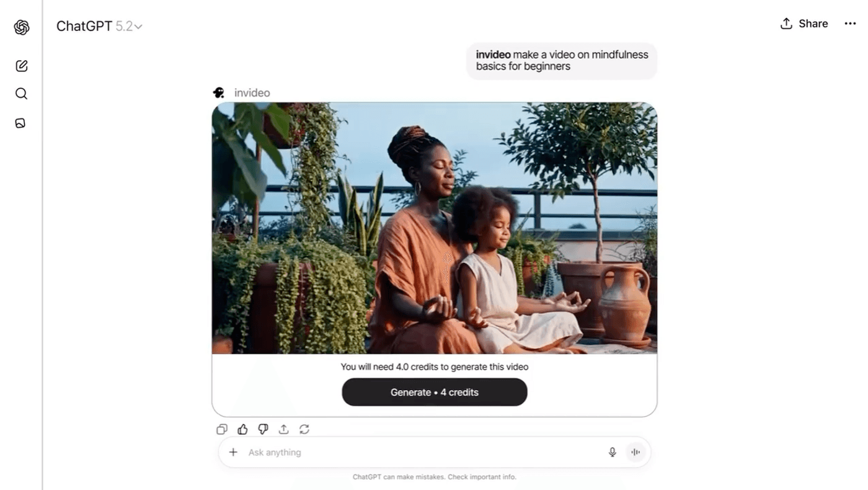868x490 pixels.
Task: Open the mindfulness video preview thumbnail
Action: (434, 228)
